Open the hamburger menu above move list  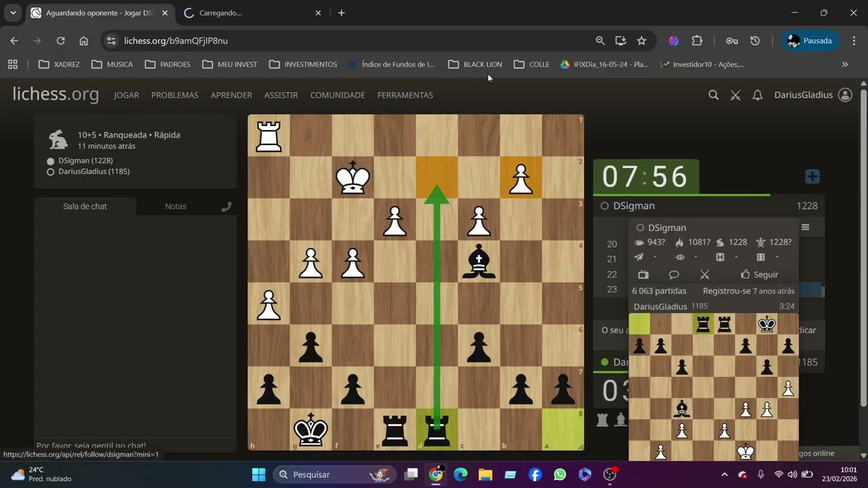[x=806, y=227]
